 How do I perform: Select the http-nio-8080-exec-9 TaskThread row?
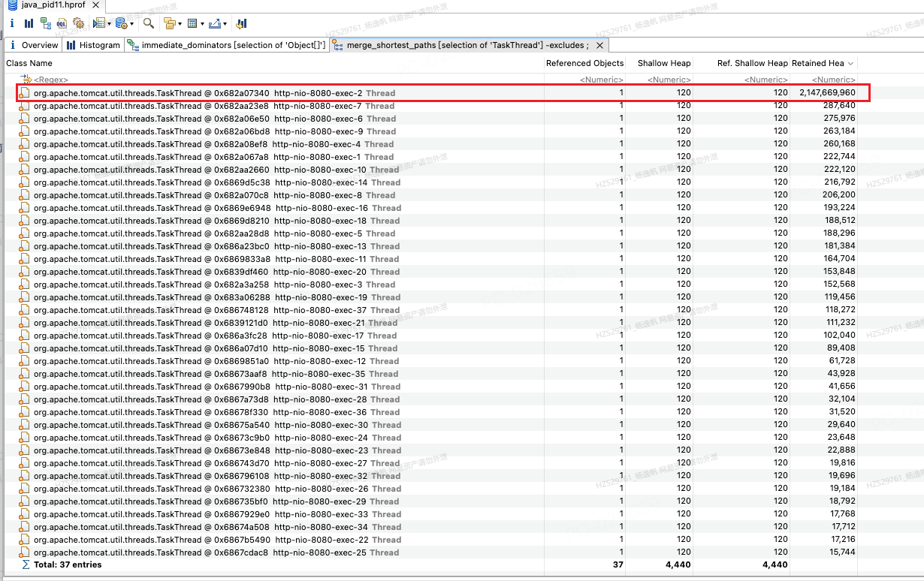coord(430,131)
